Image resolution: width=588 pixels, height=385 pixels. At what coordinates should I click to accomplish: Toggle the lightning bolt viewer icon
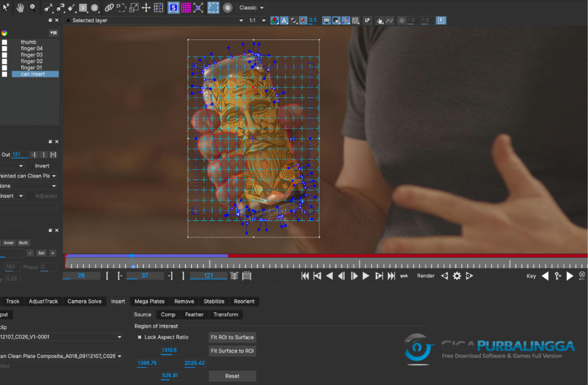click(441, 20)
